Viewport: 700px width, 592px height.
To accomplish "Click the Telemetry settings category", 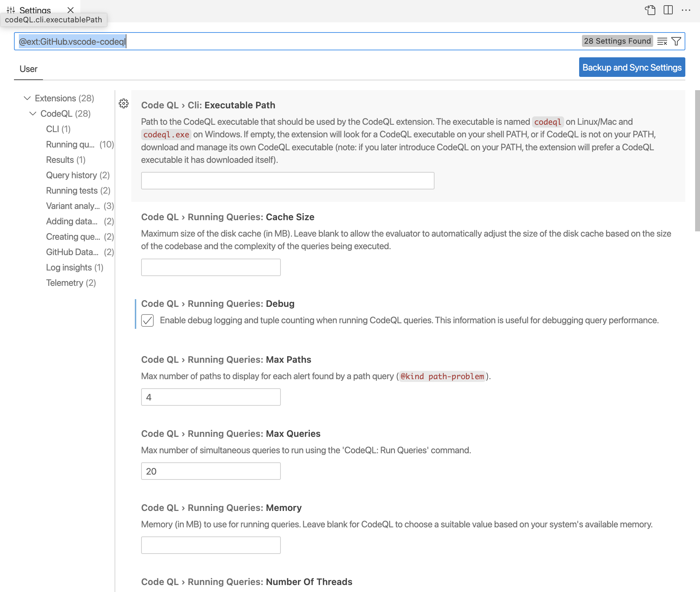I will (x=71, y=282).
